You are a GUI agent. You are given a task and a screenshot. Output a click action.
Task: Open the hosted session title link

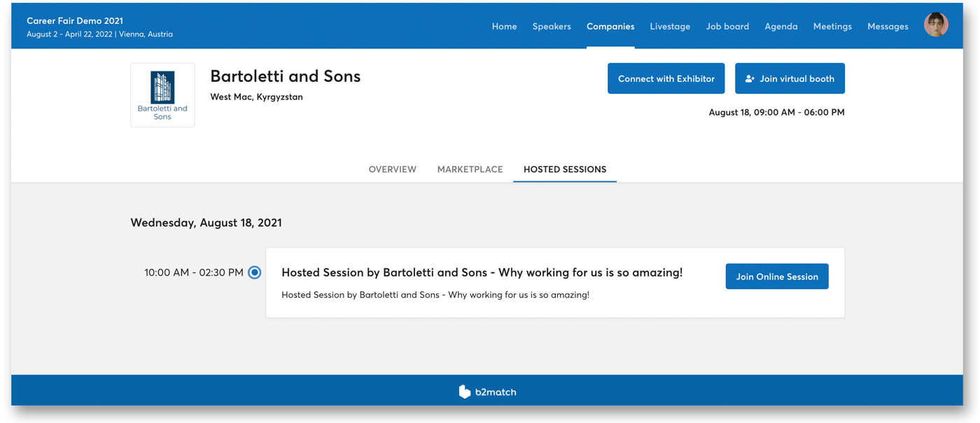482,272
